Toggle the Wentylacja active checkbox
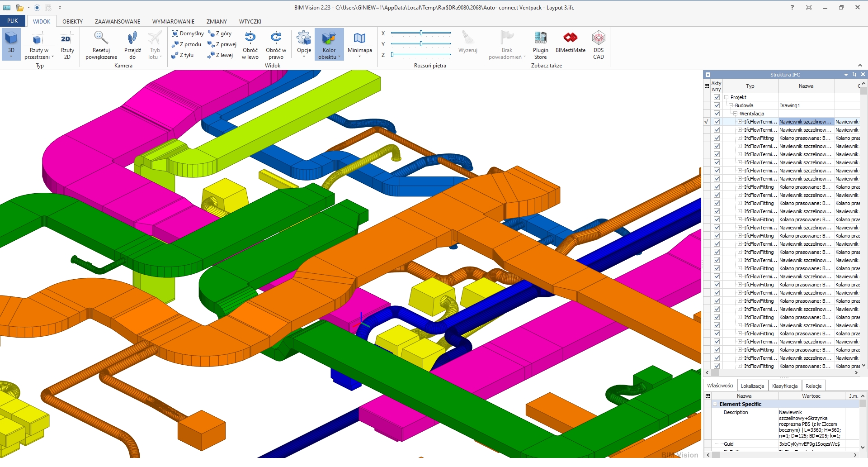The image size is (868, 467). tap(717, 114)
